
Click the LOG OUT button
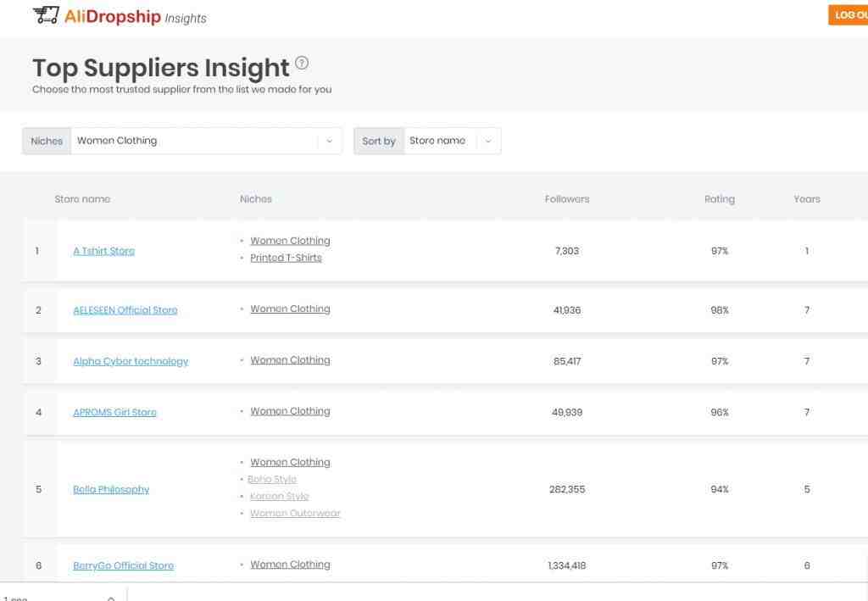(849, 15)
